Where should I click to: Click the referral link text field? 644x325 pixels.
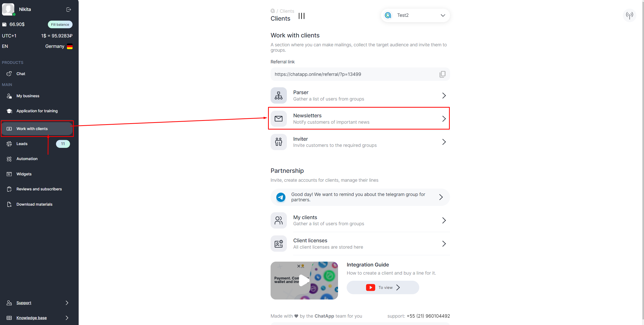(354, 74)
